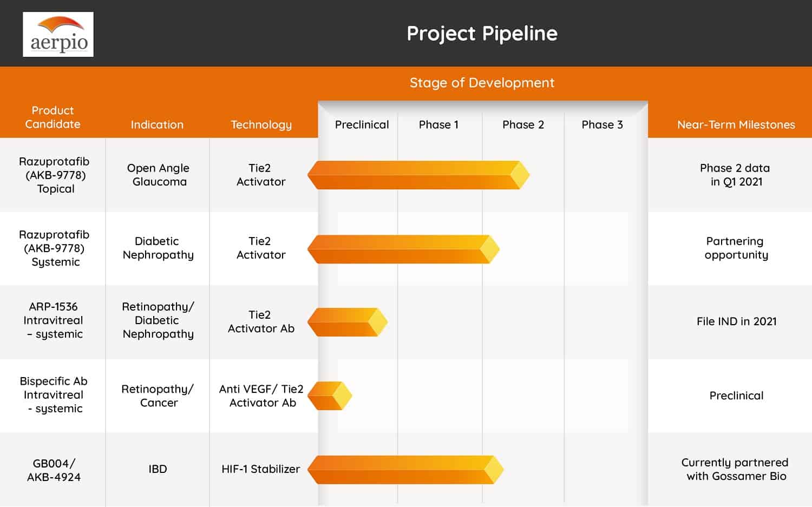The height and width of the screenshot is (507, 812).
Task: Click the Near-Term Milestones header
Action: point(736,124)
